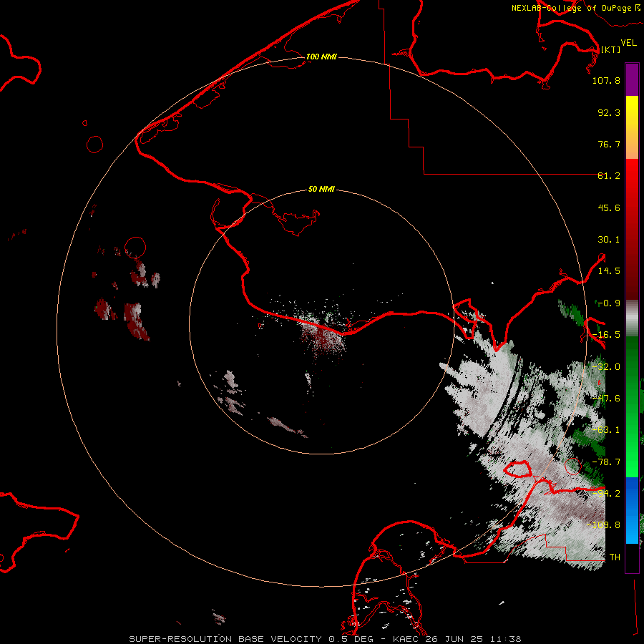644x644 pixels.
Task: Select the 45.6 legend value
Action: pos(609,208)
